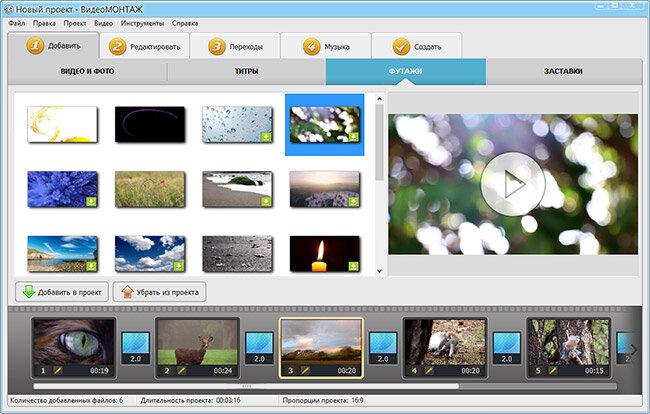Viewport: 650px width, 414px height.
Task: Select the purple arc on black footage
Action: (150, 124)
